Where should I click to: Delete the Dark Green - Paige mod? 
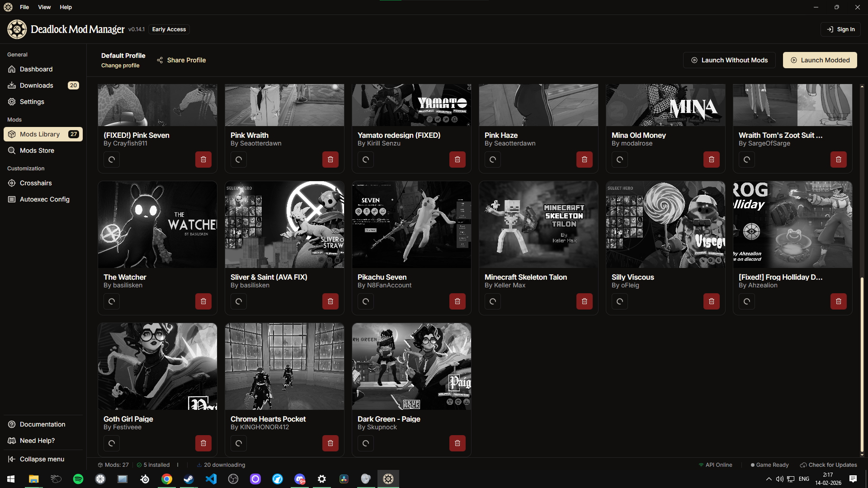click(x=457, y=443)
